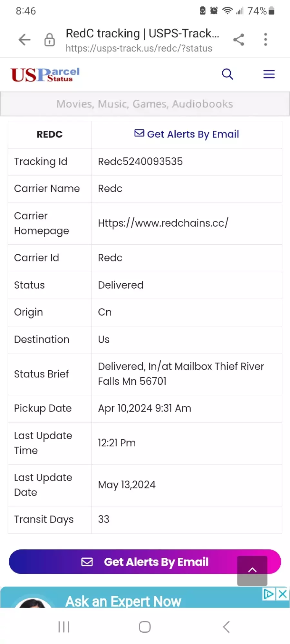Image resolution: width=290 pixels, height=644 pixels.
Task: Tap the Get Alerts By Email table link
Action: pyautogui.click(x=187, y=134)
